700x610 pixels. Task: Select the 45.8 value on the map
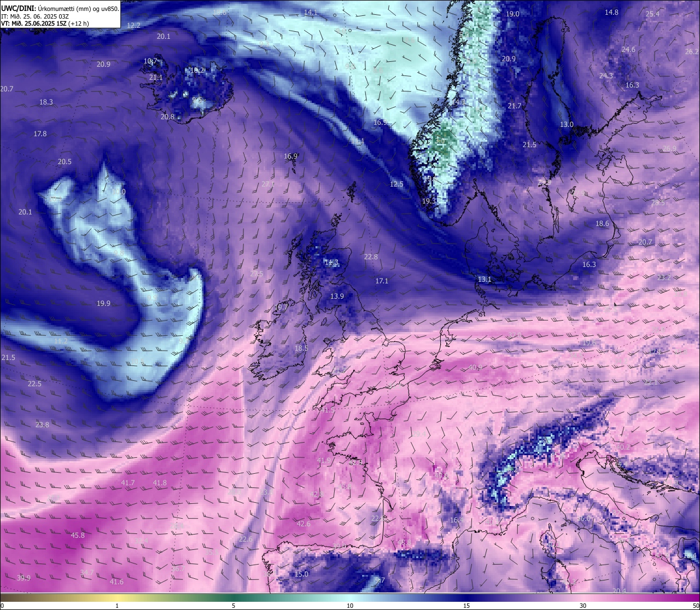point(78,535)
